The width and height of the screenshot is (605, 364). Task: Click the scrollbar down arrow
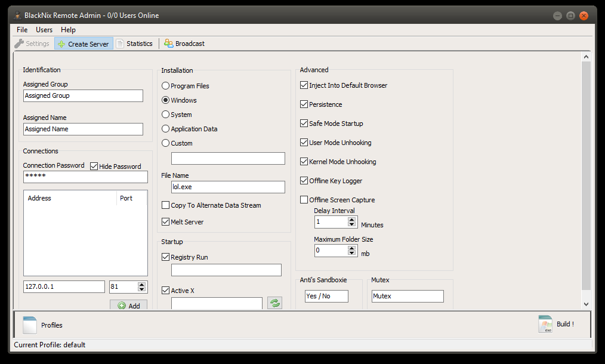(x=586, y=304)
